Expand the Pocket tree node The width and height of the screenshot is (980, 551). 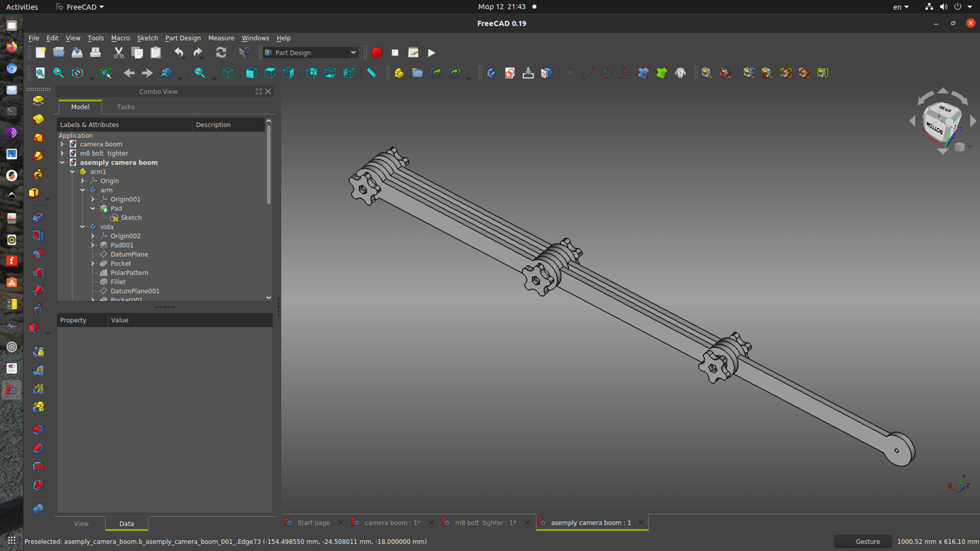93,263
